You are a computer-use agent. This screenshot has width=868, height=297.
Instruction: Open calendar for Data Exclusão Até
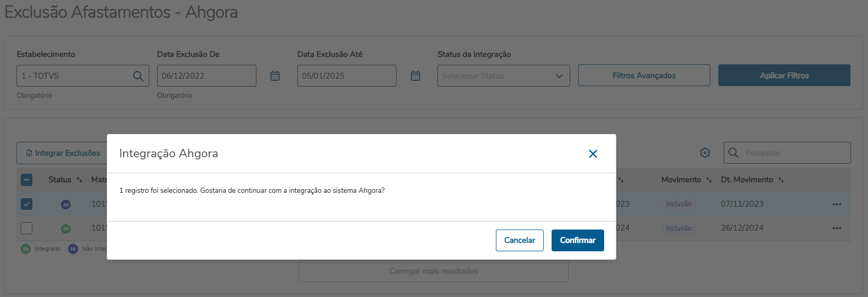[x=415, y=76]
